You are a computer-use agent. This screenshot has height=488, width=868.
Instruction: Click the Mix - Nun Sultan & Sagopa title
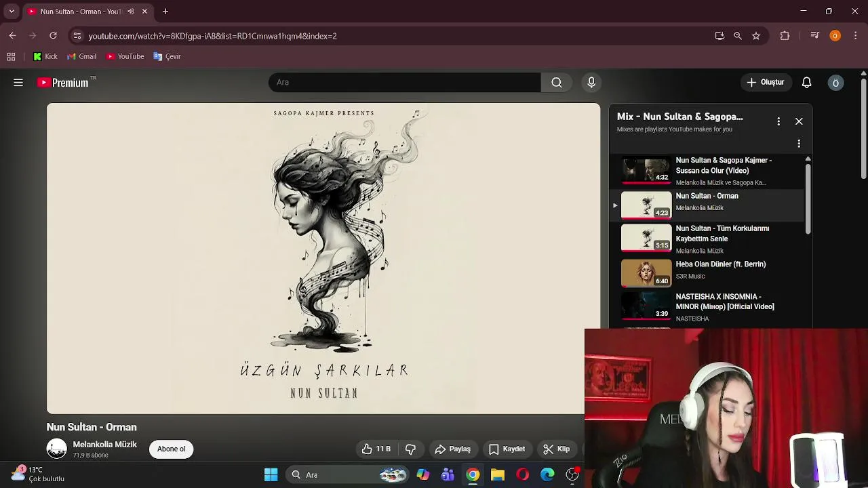coord(680,117)
